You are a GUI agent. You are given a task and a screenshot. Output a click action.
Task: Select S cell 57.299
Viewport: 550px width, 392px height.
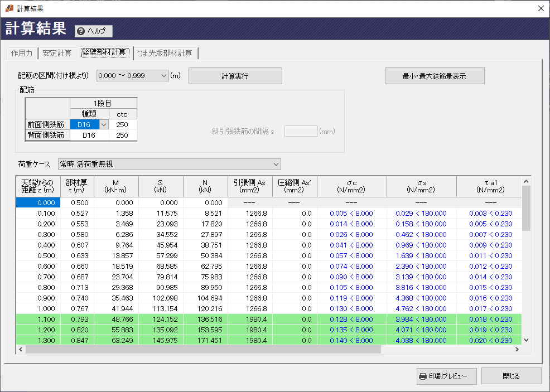click(x=161, y=255)
